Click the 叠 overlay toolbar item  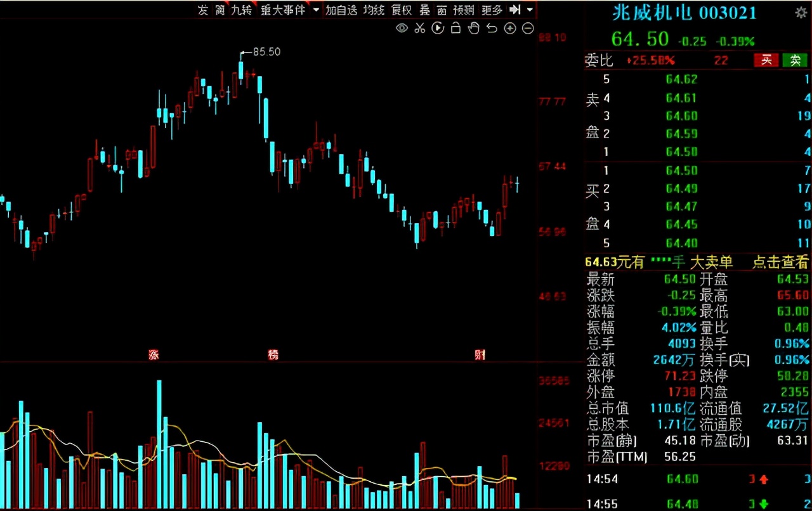(424, 10)
